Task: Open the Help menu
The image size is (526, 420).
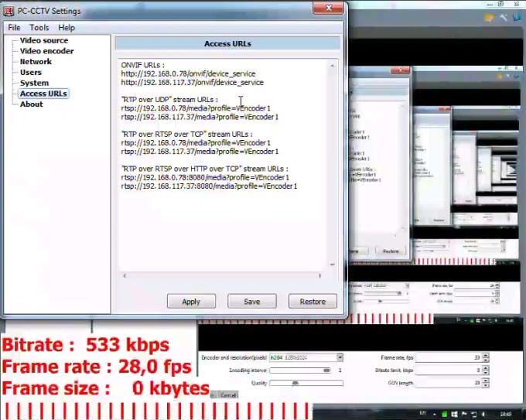Action: click(67, 28)
